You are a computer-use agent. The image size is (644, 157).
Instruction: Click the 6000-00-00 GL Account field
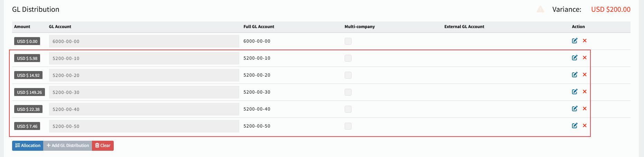point(144,41)
